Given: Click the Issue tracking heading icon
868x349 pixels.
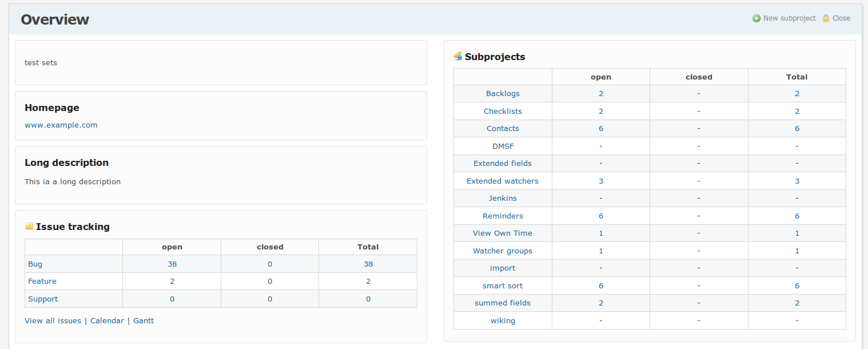Looking at the screenshot, I should coord(29,227).
